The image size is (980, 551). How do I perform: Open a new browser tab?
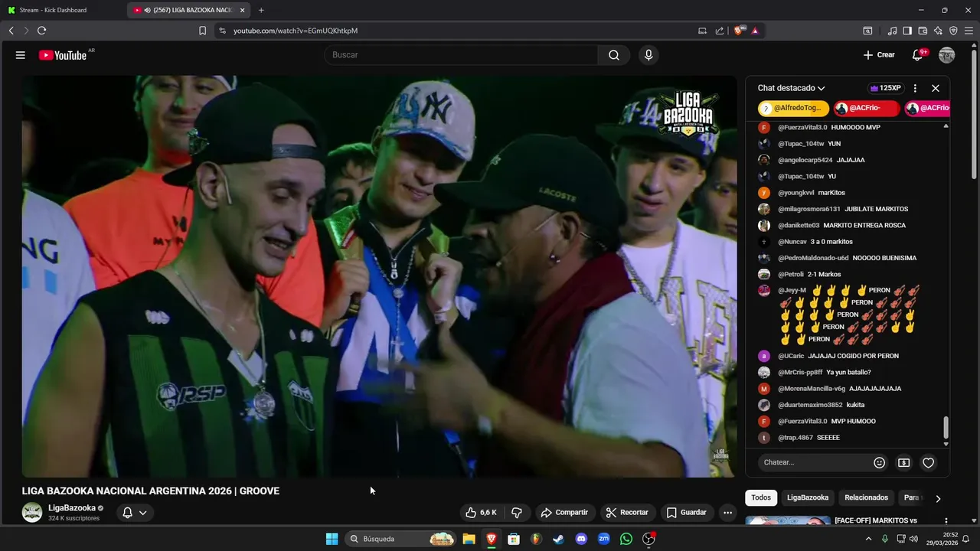261,10
